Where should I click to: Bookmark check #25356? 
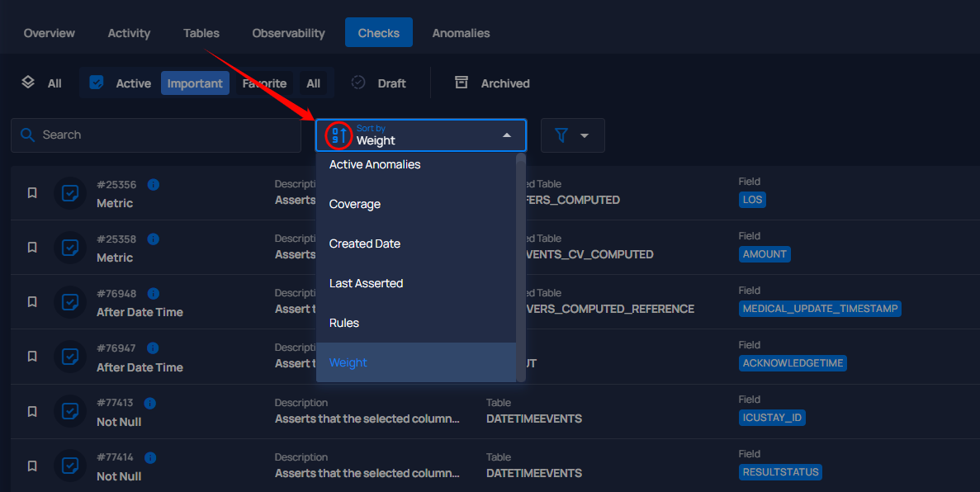[x=32, y=193]
